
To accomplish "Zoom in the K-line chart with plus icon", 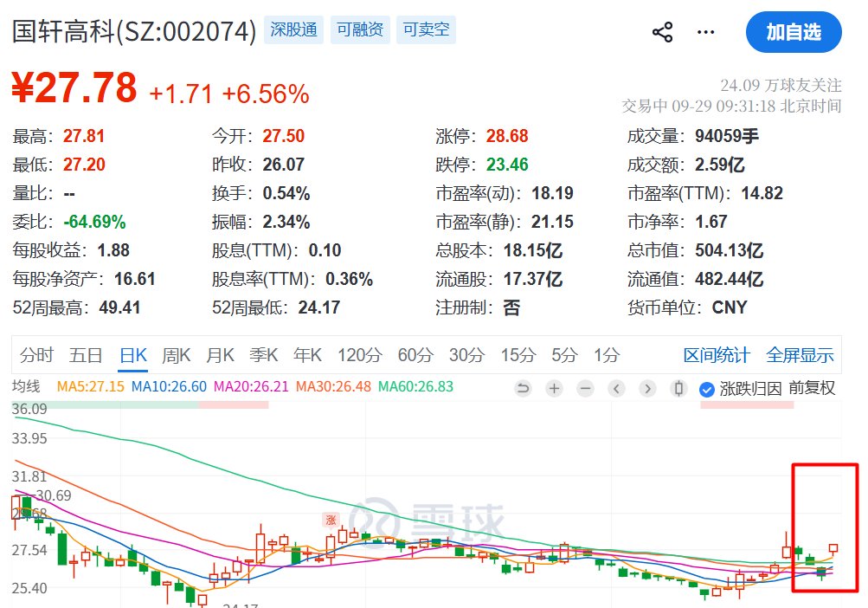I will (x=554, y=389).
